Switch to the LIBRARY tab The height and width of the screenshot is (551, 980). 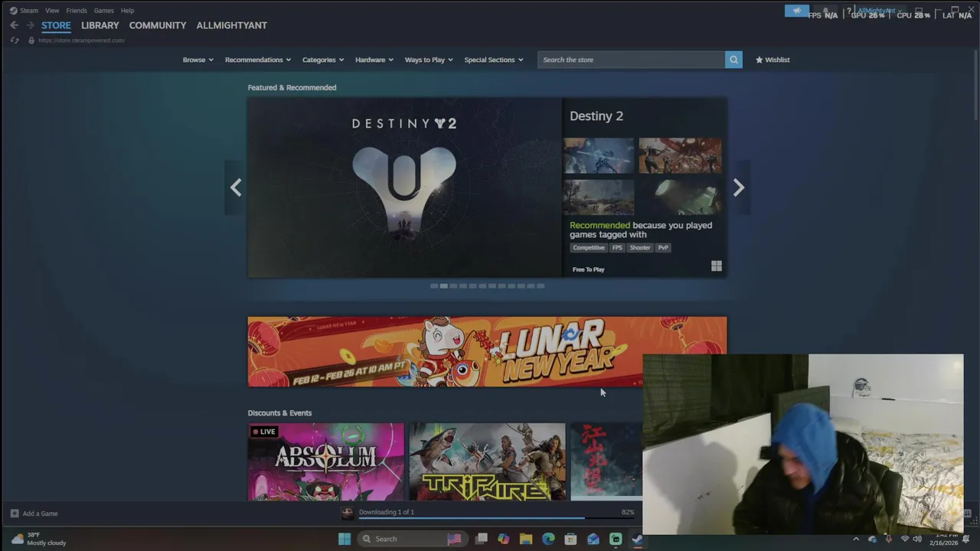coord(100,25)
